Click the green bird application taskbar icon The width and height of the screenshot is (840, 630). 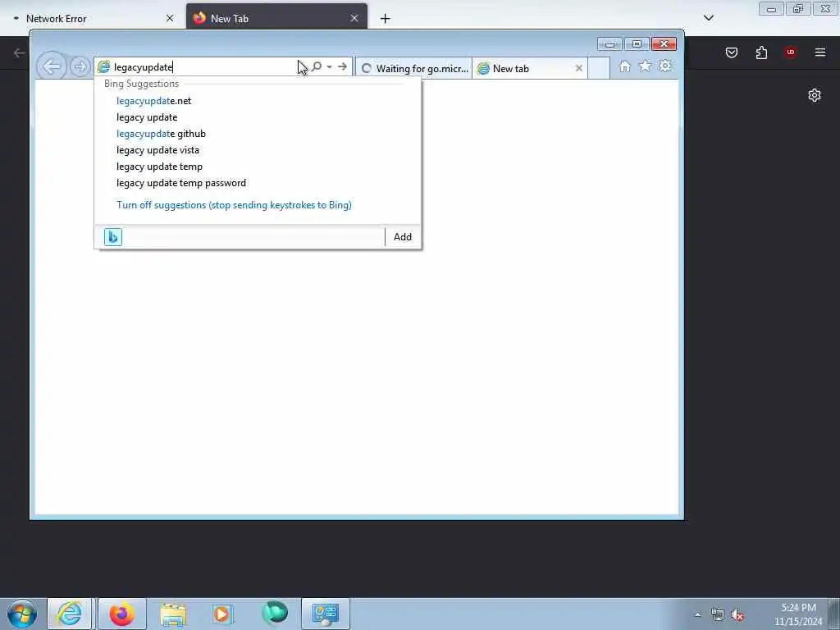[x=275, y=614]
